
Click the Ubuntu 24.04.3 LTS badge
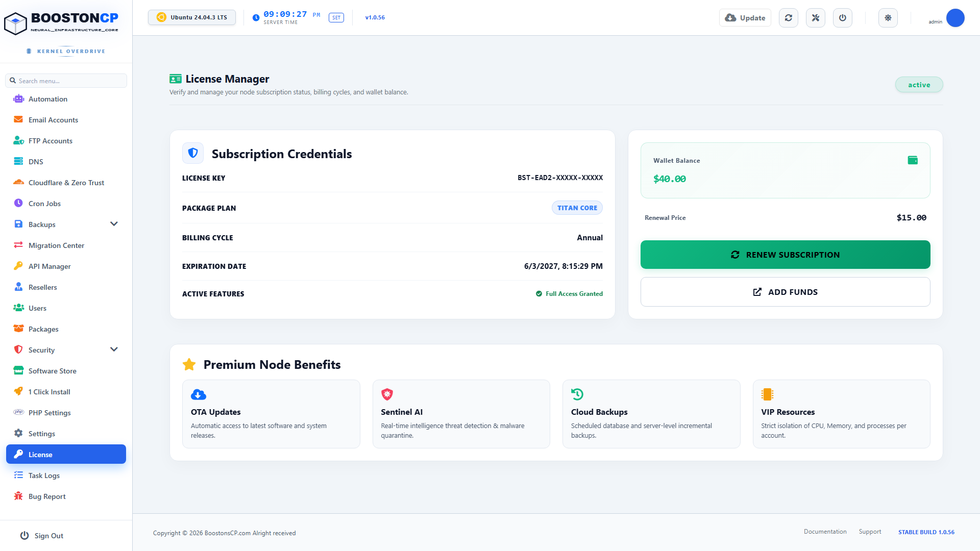pyautogui.click(x=192, y=17)
